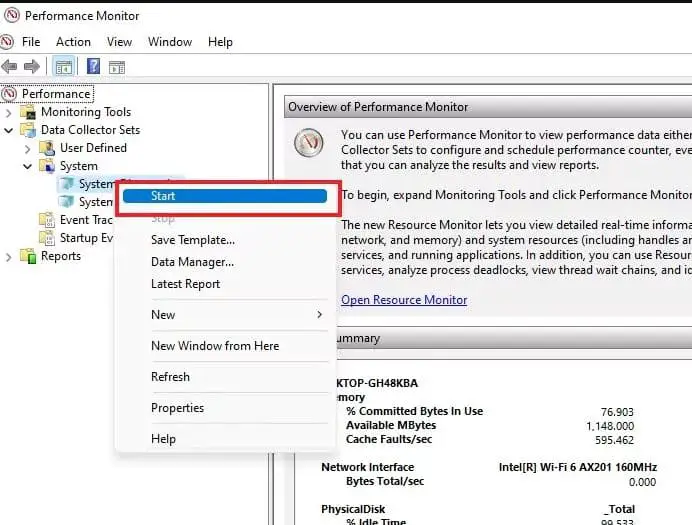Select the Monitoring Tools tree item

[86, 112]
